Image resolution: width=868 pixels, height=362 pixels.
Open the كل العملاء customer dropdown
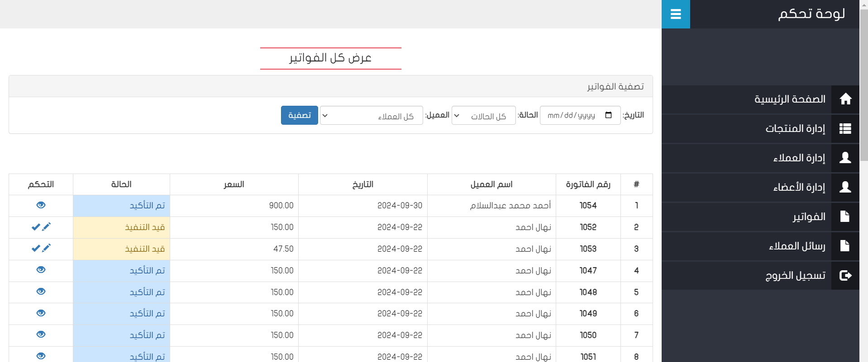(x=372, y=116)
